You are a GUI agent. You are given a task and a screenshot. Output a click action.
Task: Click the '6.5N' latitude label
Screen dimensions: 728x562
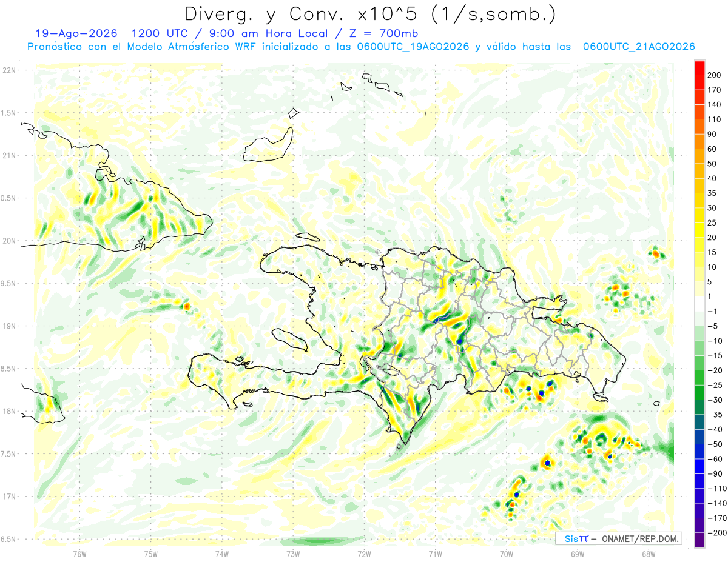pos(9,540)
